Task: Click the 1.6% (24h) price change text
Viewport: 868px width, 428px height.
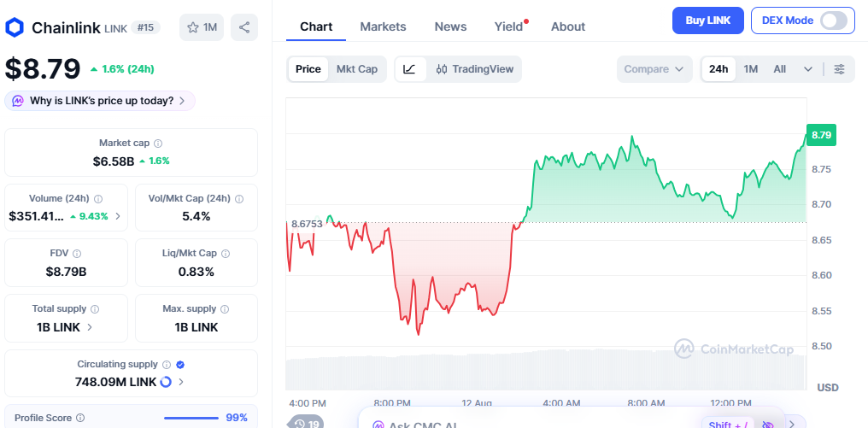Action: click(x=128, y=69)
